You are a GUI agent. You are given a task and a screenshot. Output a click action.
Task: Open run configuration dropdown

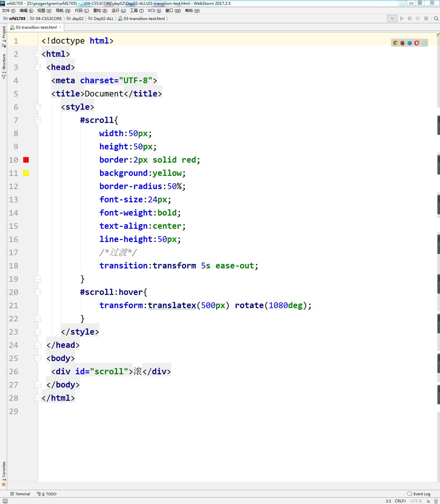(x=392, y=18)
